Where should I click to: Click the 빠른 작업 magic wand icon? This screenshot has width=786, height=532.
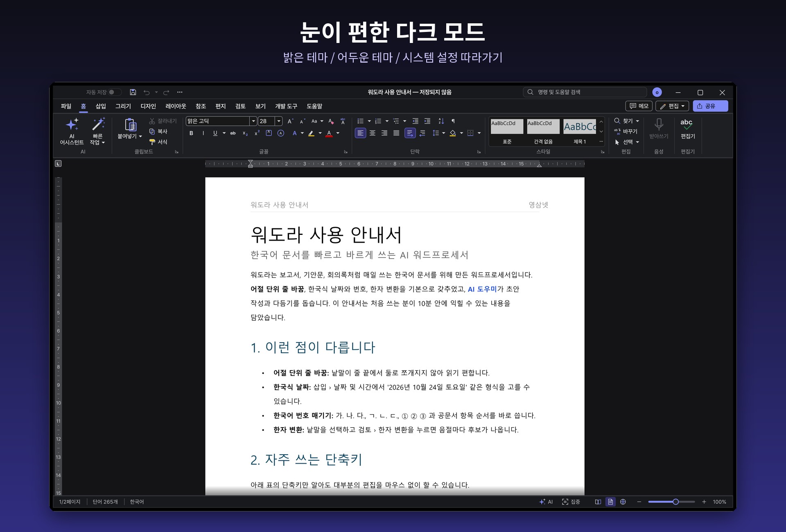[98, 124]
